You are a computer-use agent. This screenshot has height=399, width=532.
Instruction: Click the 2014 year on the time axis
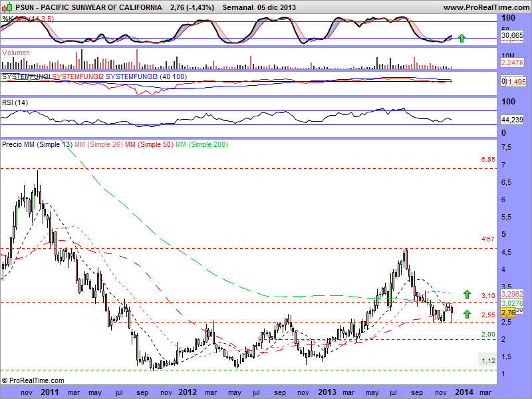point(464,392)
